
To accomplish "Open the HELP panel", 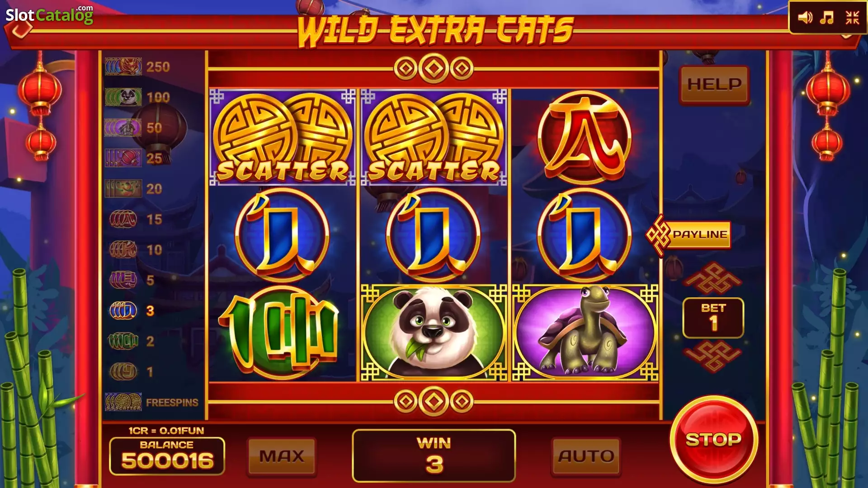I will pyautogui.click(x=714, y=84).
